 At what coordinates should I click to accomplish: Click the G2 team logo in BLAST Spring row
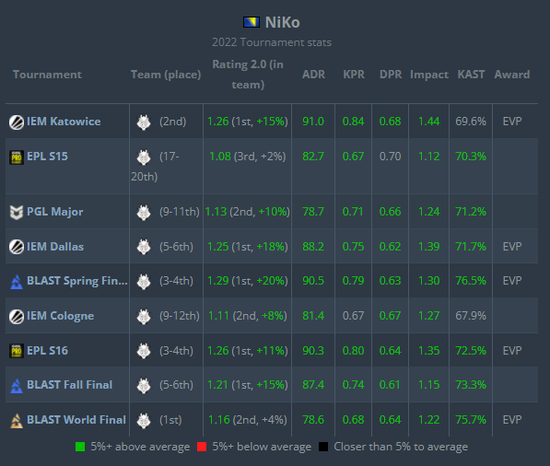point(143,281)
